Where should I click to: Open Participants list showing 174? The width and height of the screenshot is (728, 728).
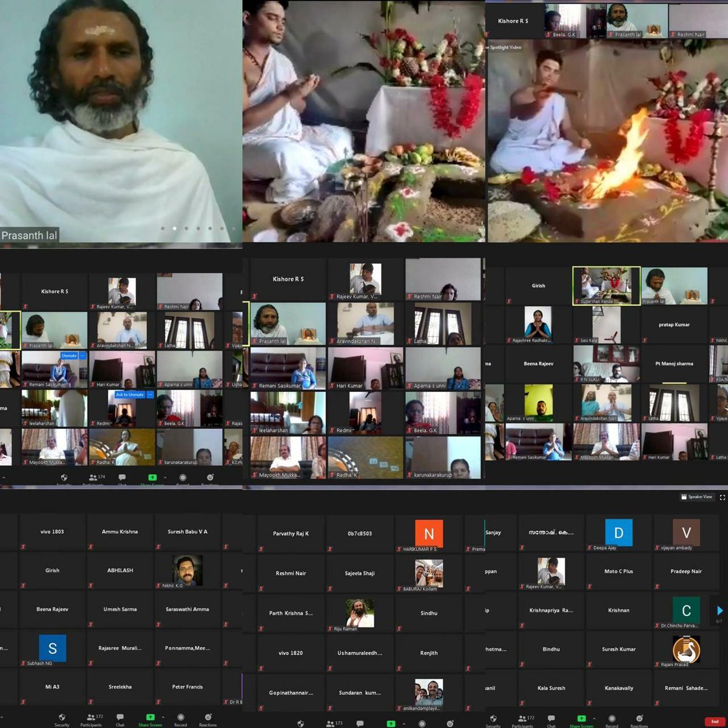tap(94, 479)
